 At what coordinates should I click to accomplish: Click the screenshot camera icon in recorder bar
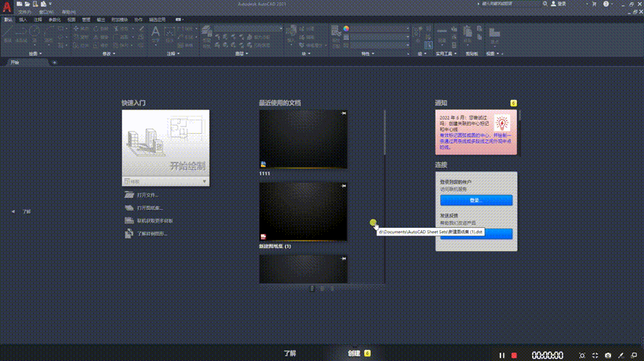(x=608, y=355)
